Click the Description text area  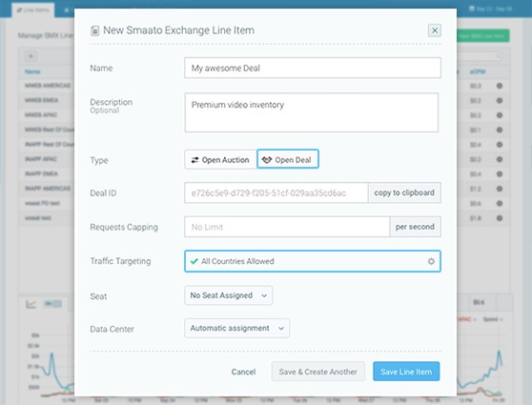[x=311, y=112]
